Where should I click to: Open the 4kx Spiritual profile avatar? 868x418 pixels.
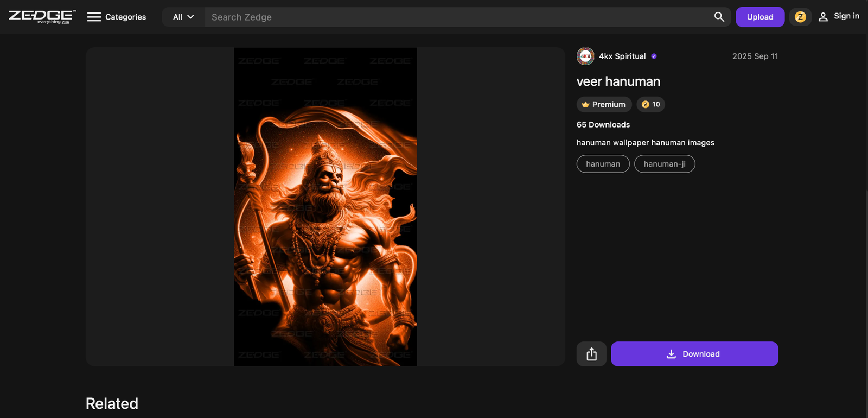coord(585,56)
